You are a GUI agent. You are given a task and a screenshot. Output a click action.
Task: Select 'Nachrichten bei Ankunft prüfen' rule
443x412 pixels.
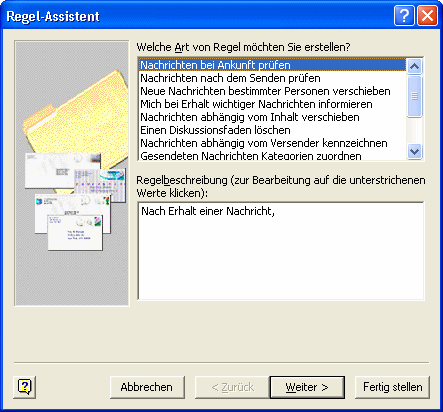click(x=273, y=65)
